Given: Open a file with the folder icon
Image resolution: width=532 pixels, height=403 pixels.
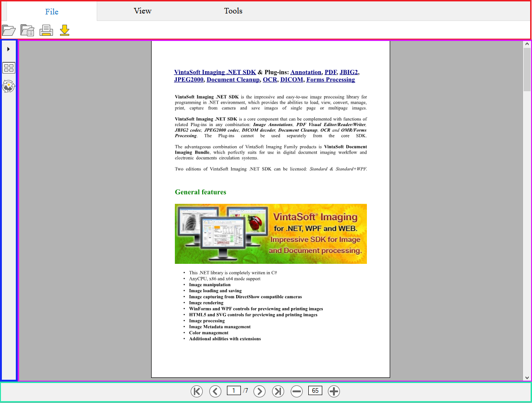Looking at the screenshot, I should point(8,31).
